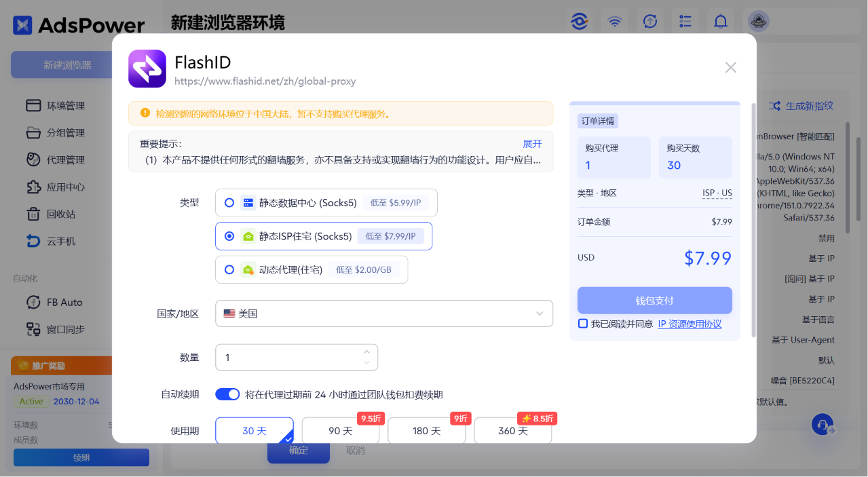The image size is (868, 477).
Task: Open the user avatar menu
Action: (x=759, y=21)
